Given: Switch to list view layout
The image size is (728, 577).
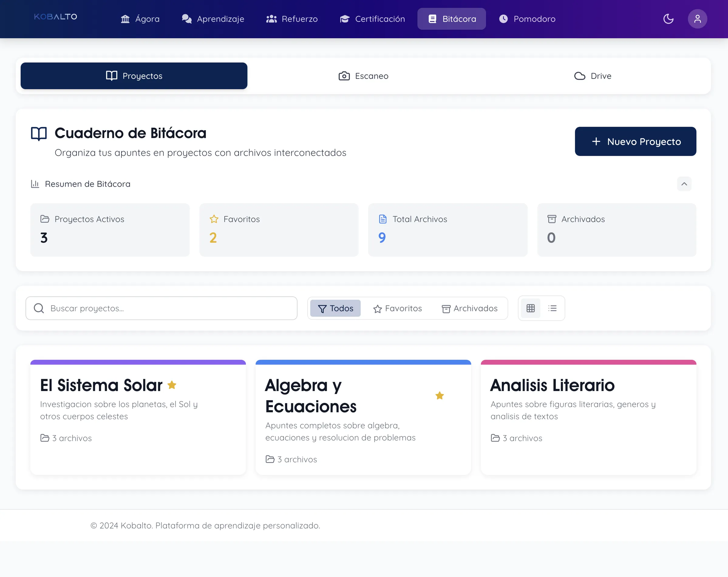Looking at the screenshot, I should pyautogui.click(x=552, y=308).
